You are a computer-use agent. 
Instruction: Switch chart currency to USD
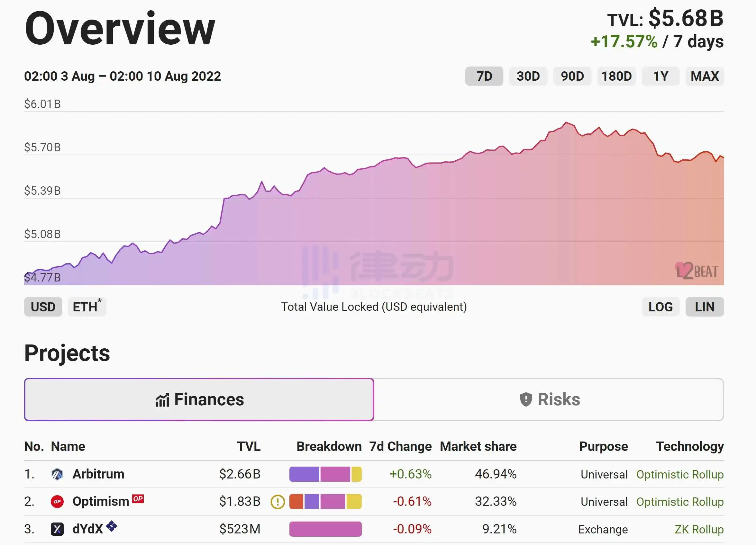coord(43,307)
